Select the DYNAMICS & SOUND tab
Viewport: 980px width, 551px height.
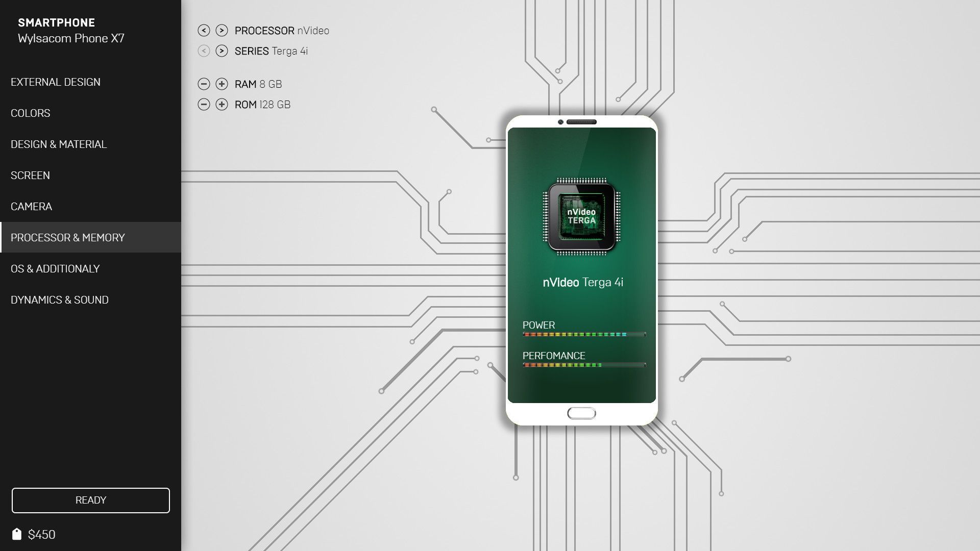(59, 299)
